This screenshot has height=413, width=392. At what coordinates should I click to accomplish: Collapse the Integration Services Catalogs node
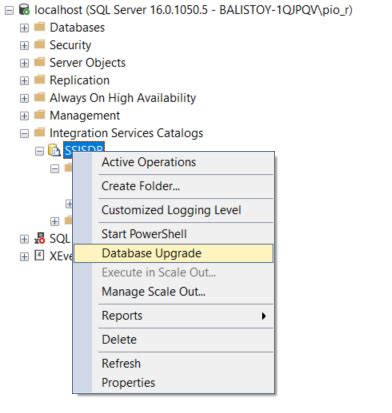point(24,134)
